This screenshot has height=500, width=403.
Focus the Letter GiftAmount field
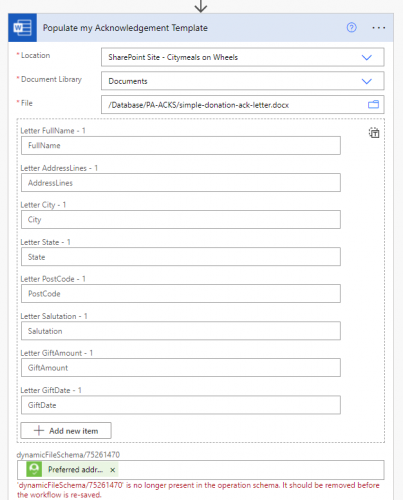click(x=181, y=368)
